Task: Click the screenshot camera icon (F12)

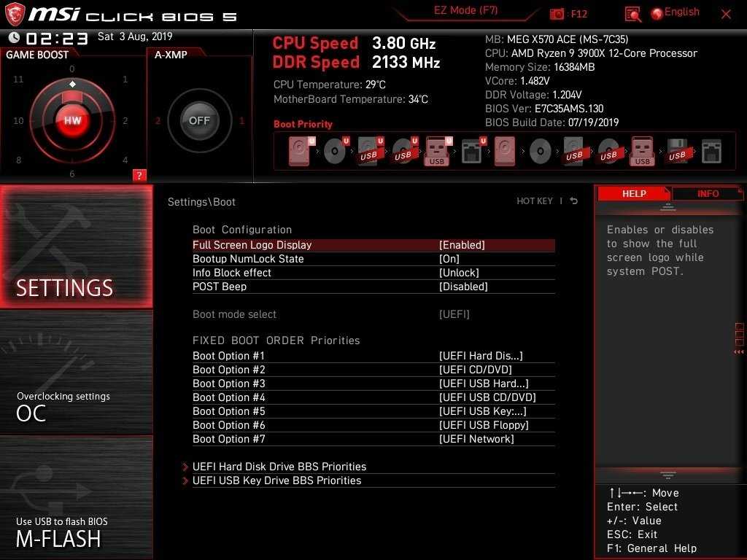Action: tap(557, 14)
